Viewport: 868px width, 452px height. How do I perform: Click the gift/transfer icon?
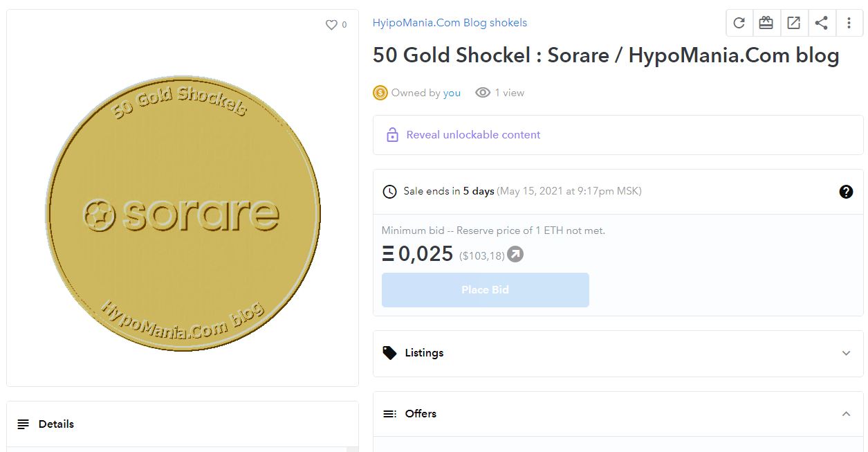tap(766, 23)
